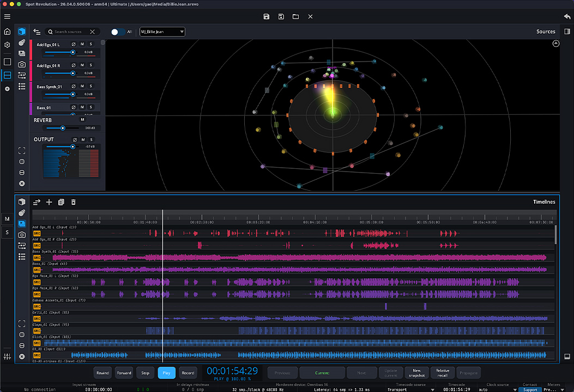Open the hamburger main menu
The height and width of the screenshot is (392, 574).
click(7, 16)
